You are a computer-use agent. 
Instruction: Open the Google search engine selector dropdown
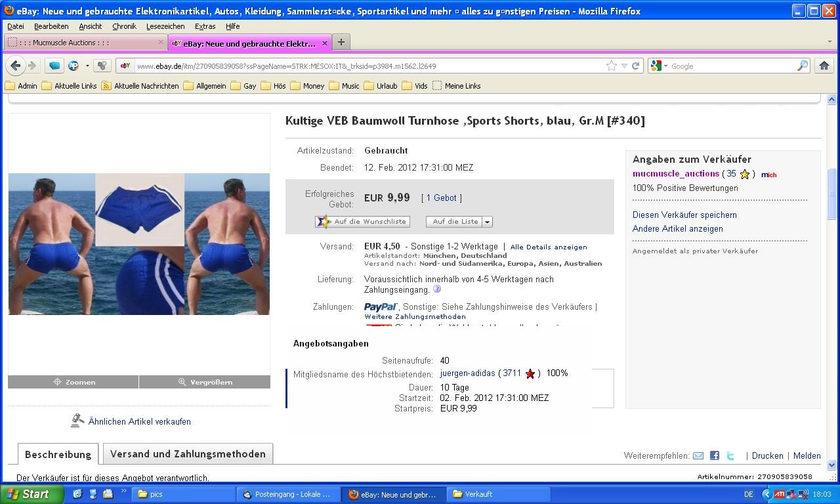pos(659,66)
